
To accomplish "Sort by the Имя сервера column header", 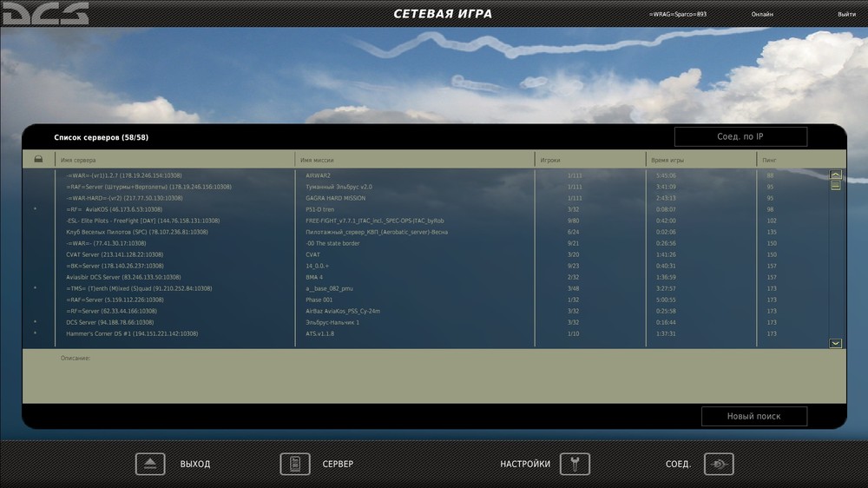I will (x=175, y=160).
